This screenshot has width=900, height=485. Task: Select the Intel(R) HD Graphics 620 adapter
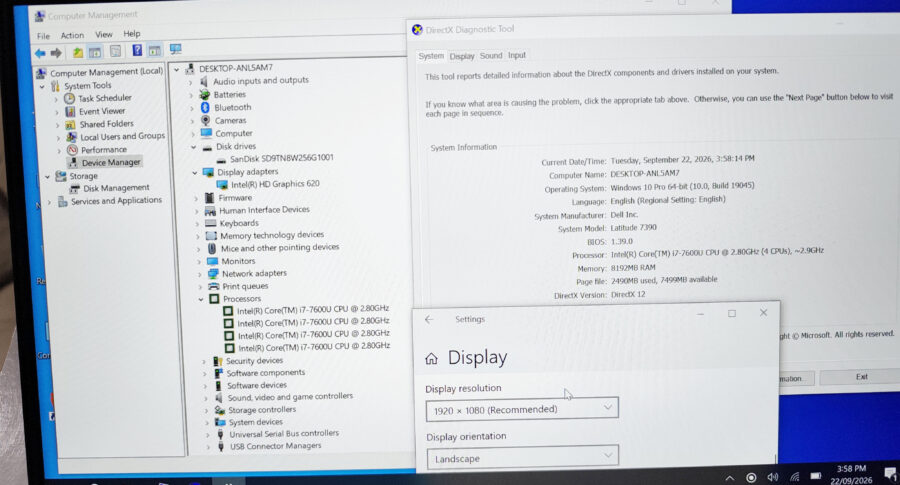(275, 184)
